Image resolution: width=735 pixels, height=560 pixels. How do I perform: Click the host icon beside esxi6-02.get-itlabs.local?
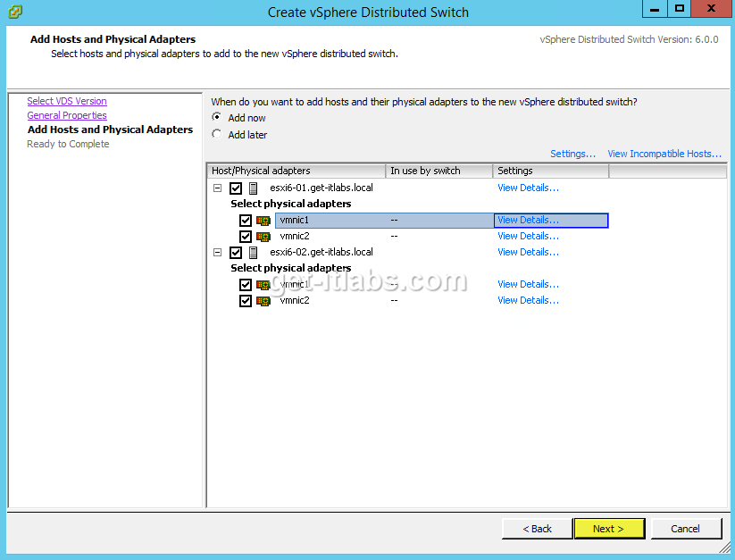coord(254,252)
